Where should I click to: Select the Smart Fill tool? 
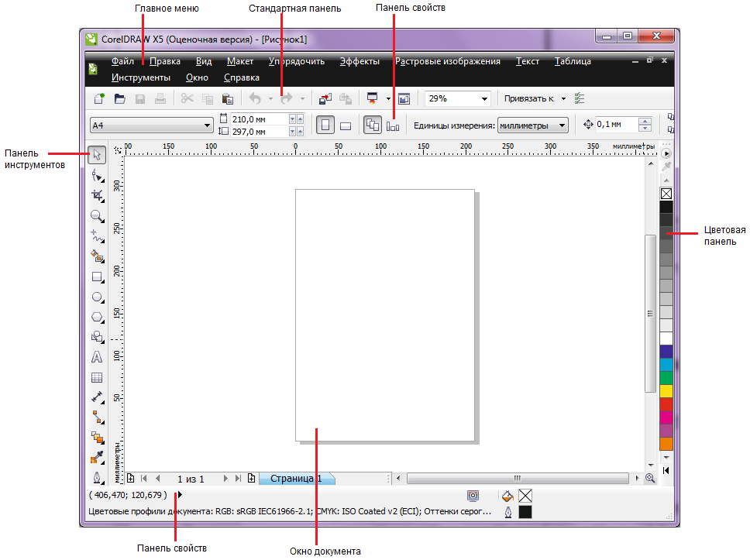98,256
